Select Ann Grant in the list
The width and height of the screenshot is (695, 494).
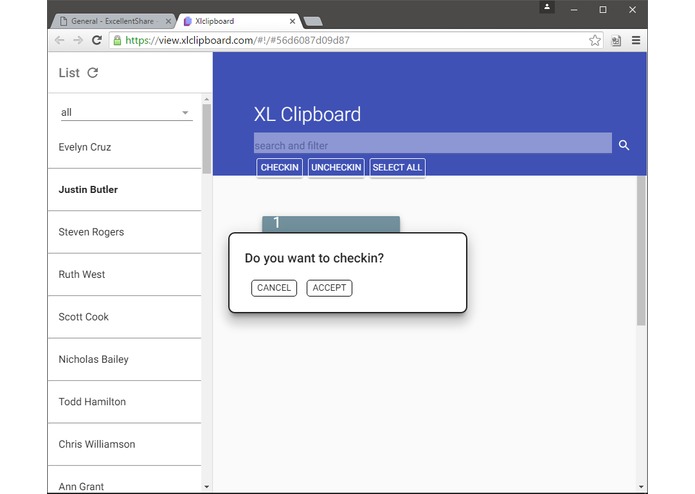tap(125, 480)
